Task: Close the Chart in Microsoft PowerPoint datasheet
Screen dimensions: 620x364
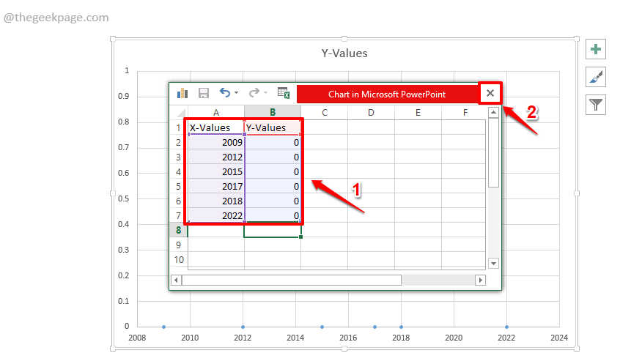Action: [x=490, y=93]
